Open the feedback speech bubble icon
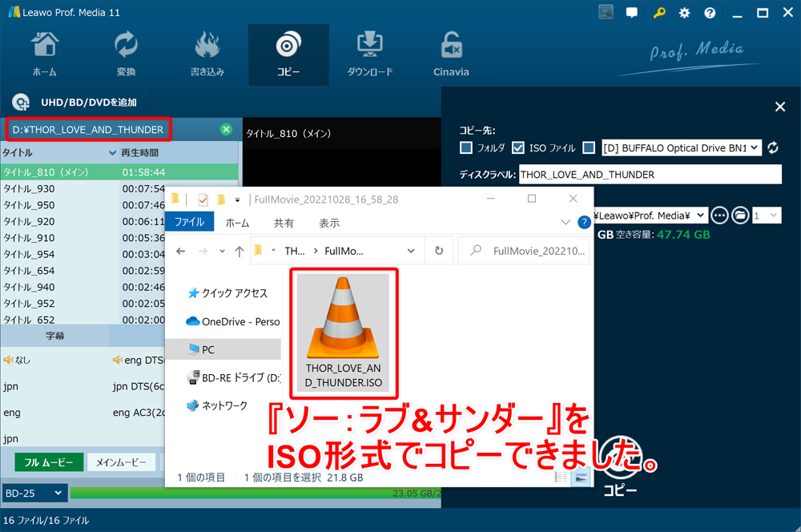Image resolution: width=801 pixels, height=532 pixels. click(x=632, y=13)
